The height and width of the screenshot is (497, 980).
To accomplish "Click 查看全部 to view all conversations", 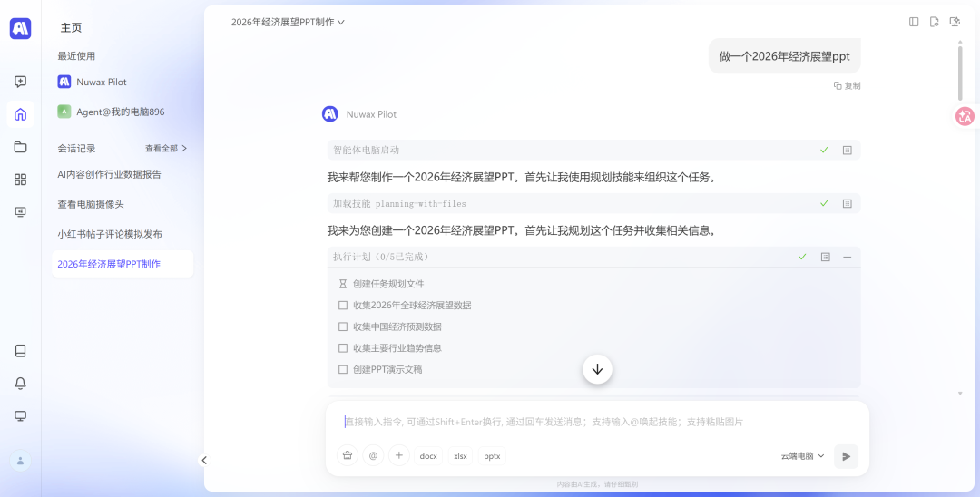I will click(166, 149).
